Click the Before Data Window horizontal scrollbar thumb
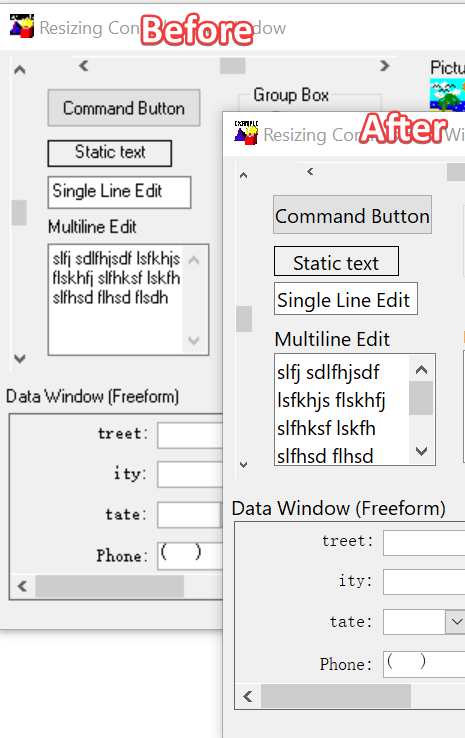Image resolution: width=465 pixels, height=738 pixels. [110, 586]
